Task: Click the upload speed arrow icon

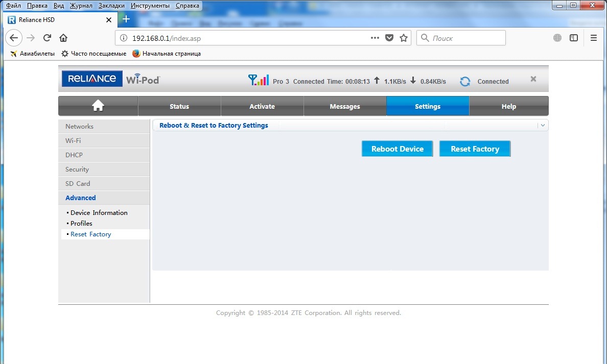Action: tap(377, 81)
